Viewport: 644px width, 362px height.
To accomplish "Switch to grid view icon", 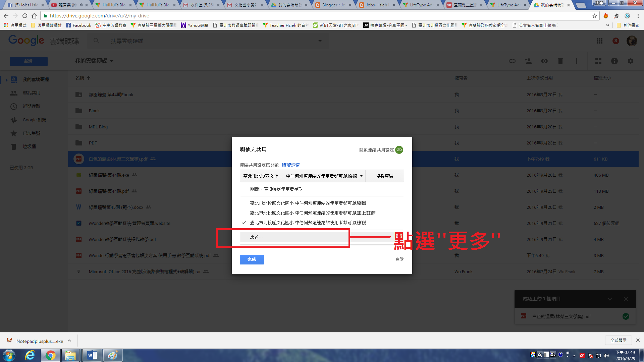I will 598,61.
